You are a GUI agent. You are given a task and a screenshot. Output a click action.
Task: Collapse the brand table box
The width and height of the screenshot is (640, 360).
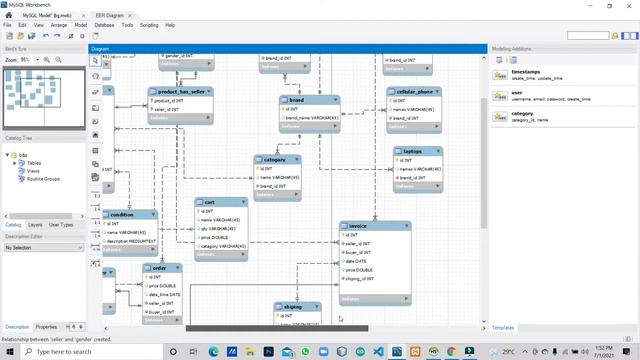point(336,100)
